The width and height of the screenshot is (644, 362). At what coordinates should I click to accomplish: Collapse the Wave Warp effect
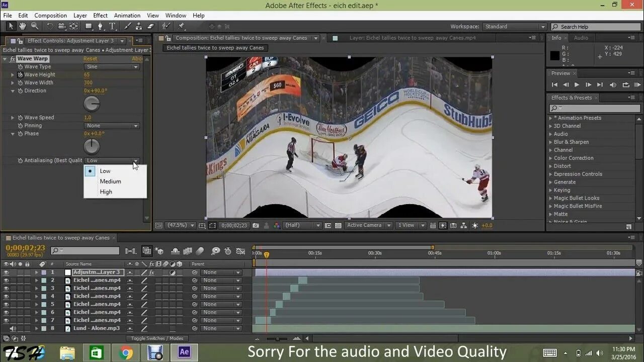[5, 59]
